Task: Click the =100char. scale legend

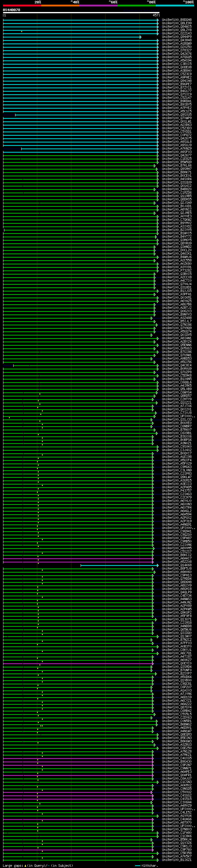Action: 147,865
